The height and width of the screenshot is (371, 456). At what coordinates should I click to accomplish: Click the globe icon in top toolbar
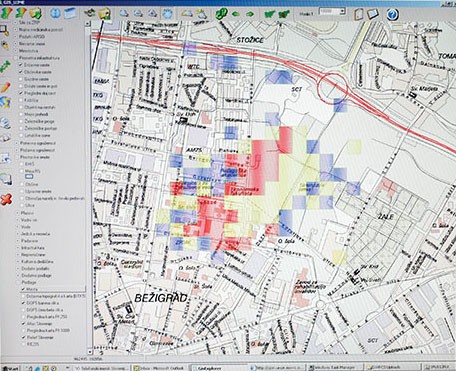[x=55, y=13]
